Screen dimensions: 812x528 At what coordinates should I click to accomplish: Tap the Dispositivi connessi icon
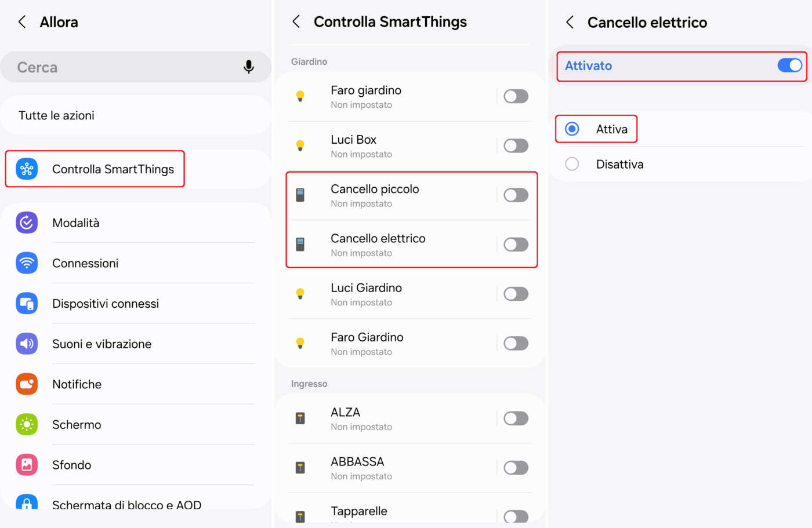coord(27,304)
